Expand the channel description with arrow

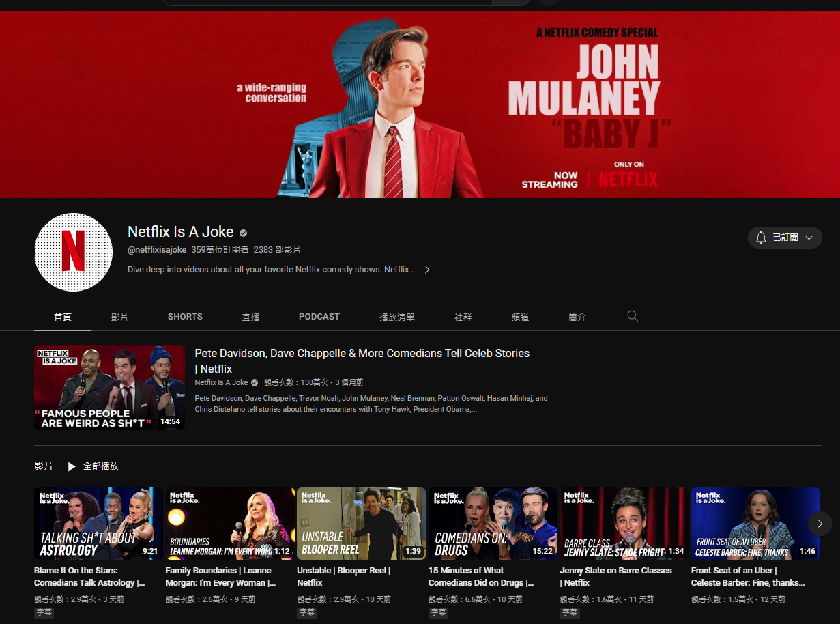427,270
